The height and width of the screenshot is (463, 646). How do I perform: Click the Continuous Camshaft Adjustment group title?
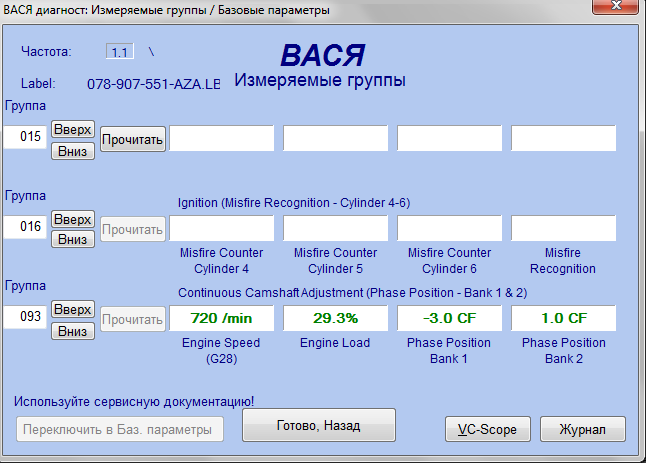352,292
